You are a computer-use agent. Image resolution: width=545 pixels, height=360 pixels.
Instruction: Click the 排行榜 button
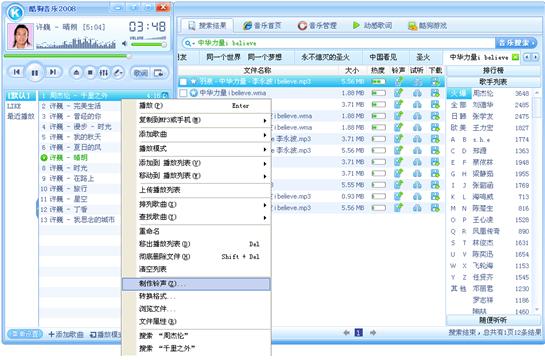tap(493, 71)
